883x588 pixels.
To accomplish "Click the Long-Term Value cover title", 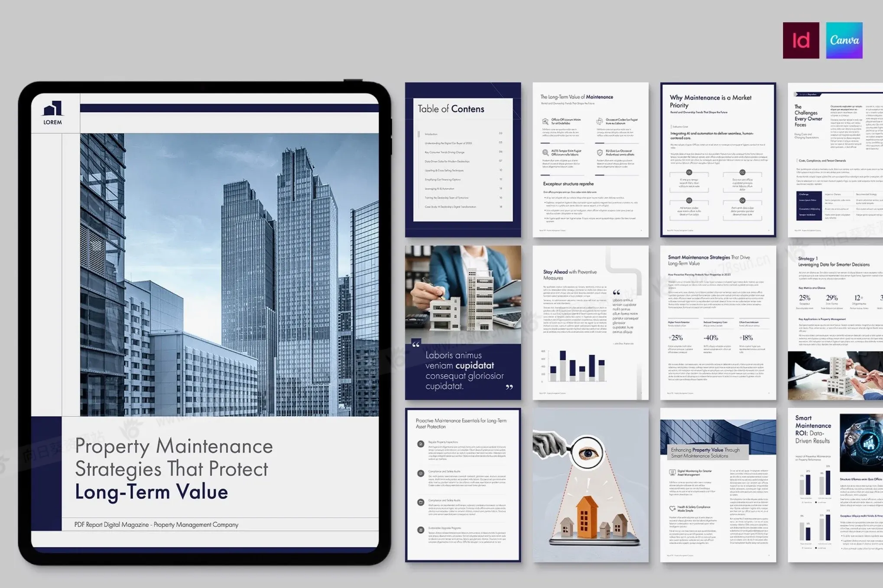I will click(151, 492).
